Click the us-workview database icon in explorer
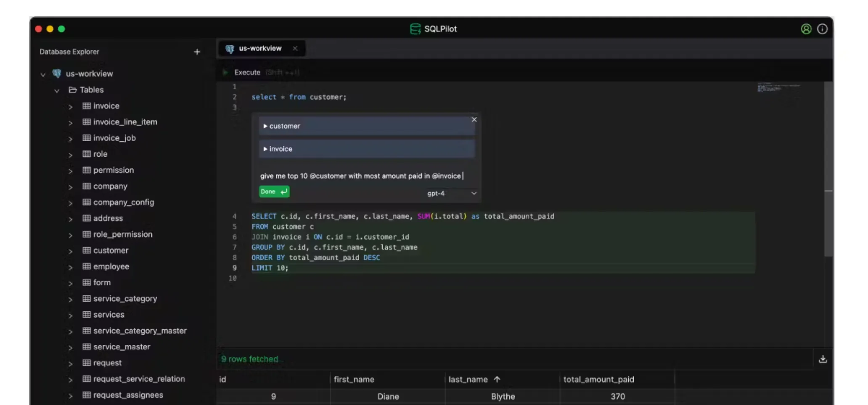The image size is (868, 405). tap(57, 74)
